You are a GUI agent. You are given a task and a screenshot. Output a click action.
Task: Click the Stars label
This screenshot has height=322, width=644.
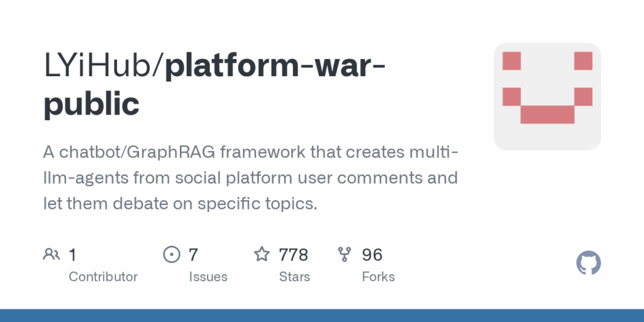click(x=294, y=277)
